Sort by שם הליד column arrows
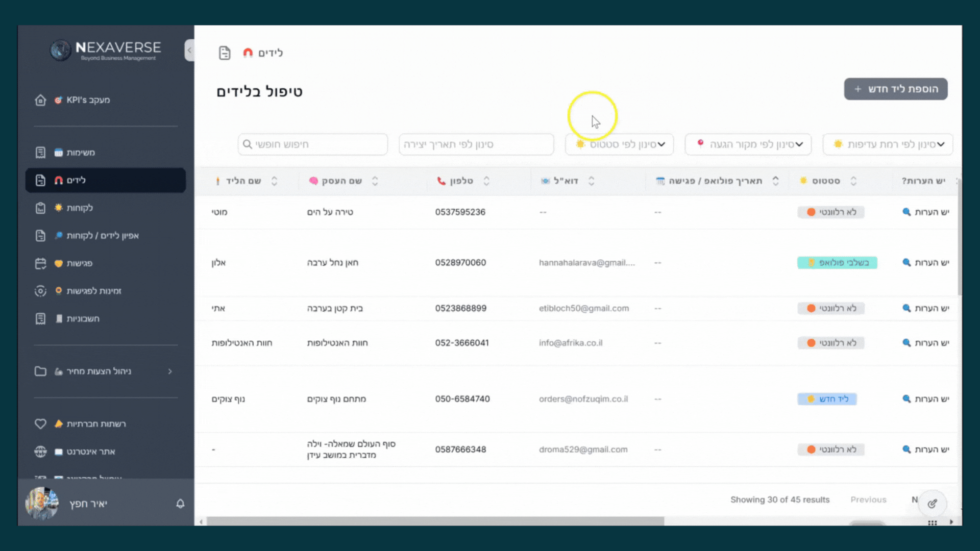 click(274, 181)
